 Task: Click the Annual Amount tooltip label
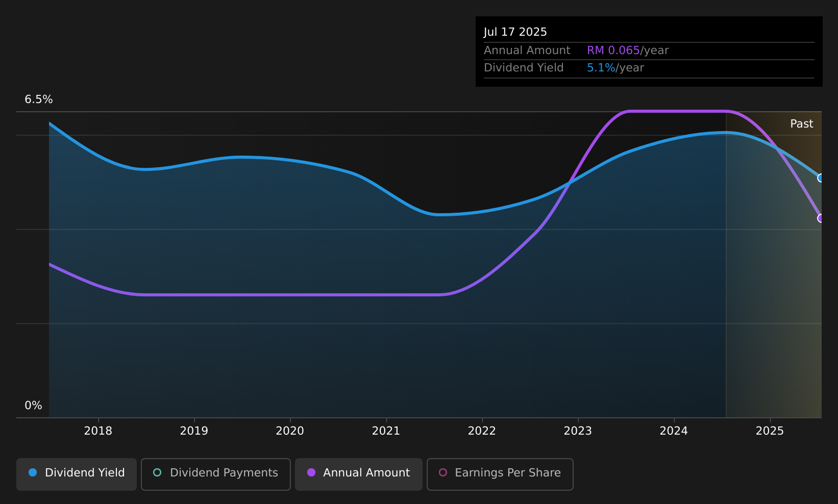coord(527,51)
